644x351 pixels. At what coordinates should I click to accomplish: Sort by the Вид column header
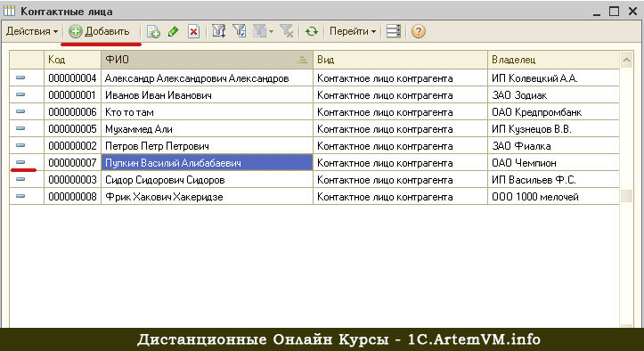401,60
